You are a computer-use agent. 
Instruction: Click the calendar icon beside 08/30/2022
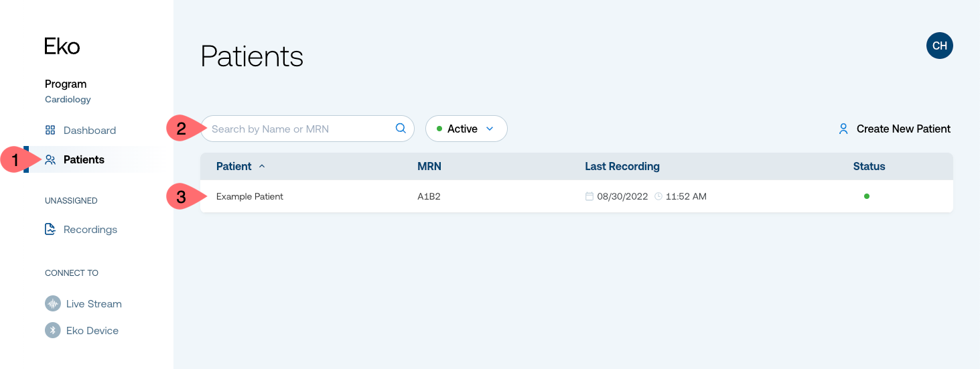pyautogui.click(x=589, y=196)
